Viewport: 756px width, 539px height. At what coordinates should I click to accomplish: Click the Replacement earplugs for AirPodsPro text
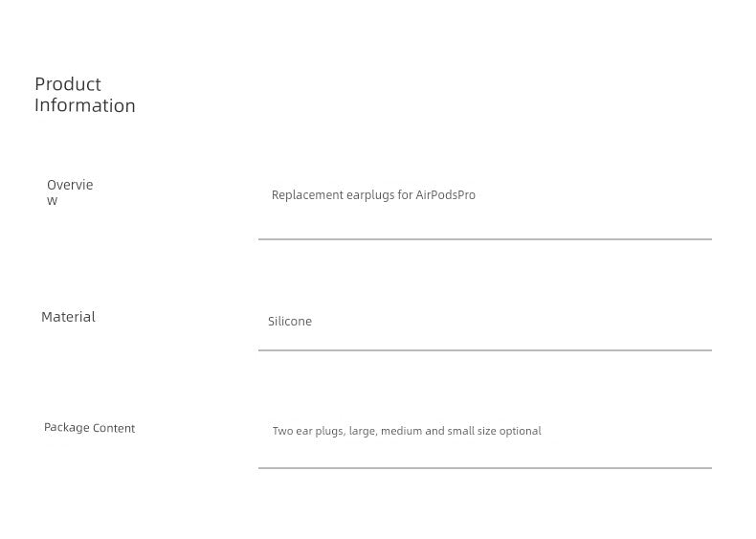pos(373,195)
